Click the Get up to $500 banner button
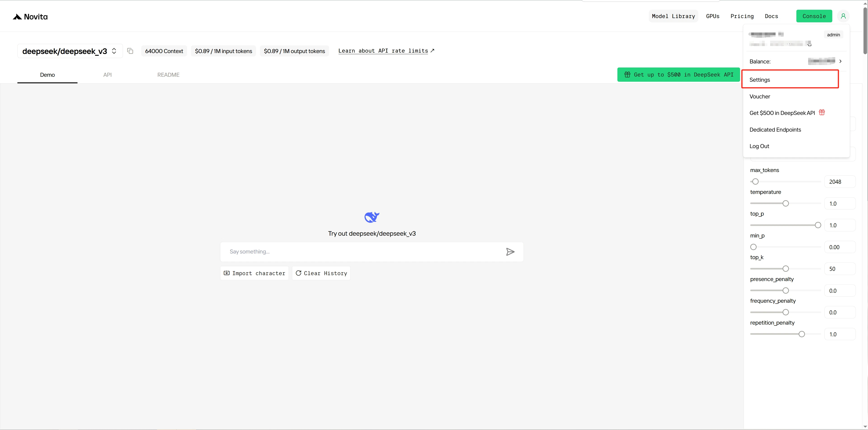 point(678,75)
